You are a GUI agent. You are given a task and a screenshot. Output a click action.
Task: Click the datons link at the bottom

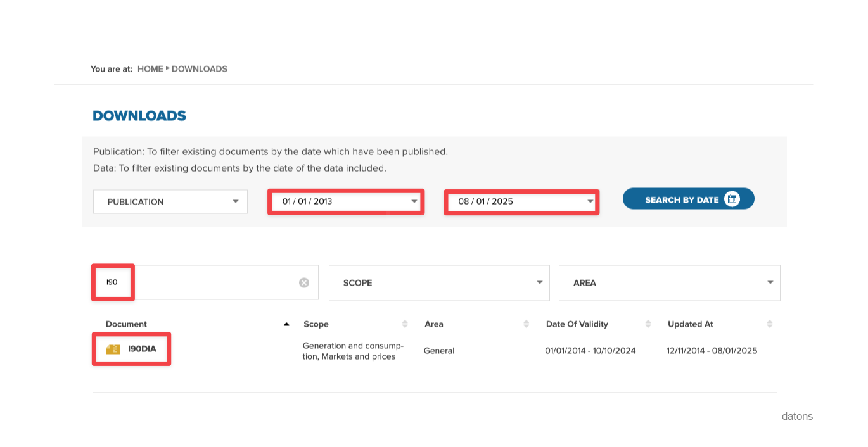(797, 416)
